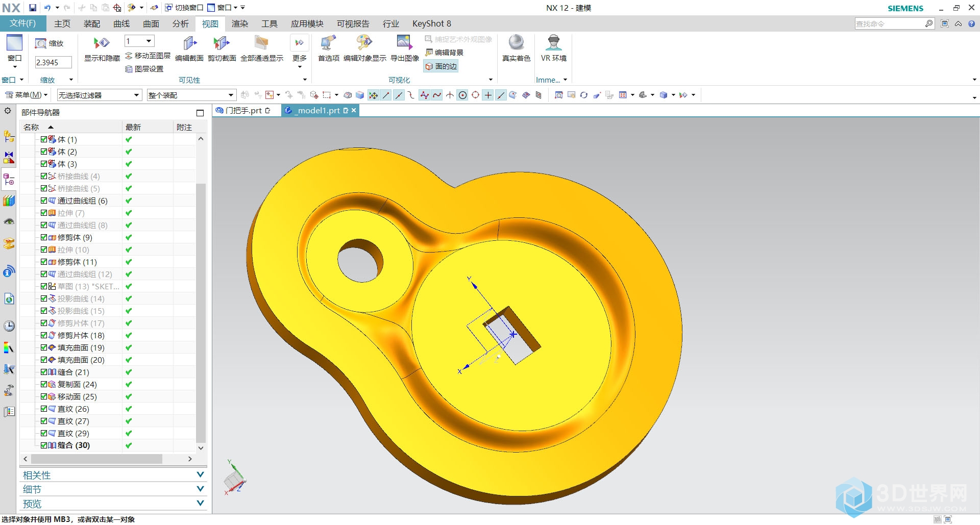This screenshot has width=980, height=525.
Task: Click 编辑背景 (Edit Background)
Action: point(444,53)
